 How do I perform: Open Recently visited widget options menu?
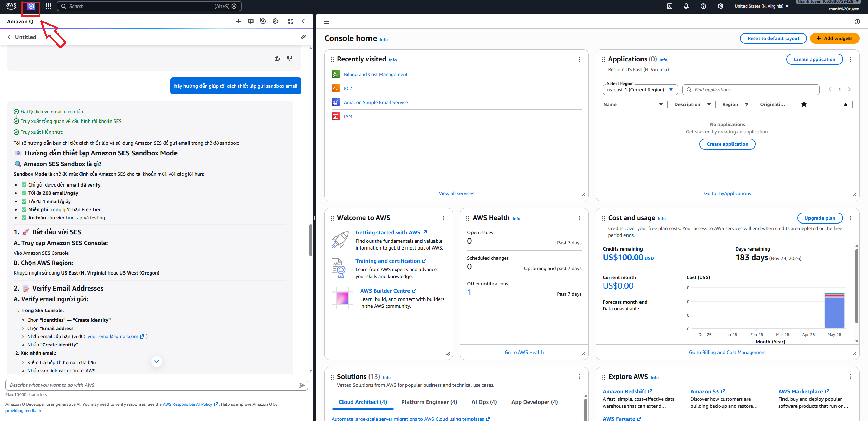580,59
